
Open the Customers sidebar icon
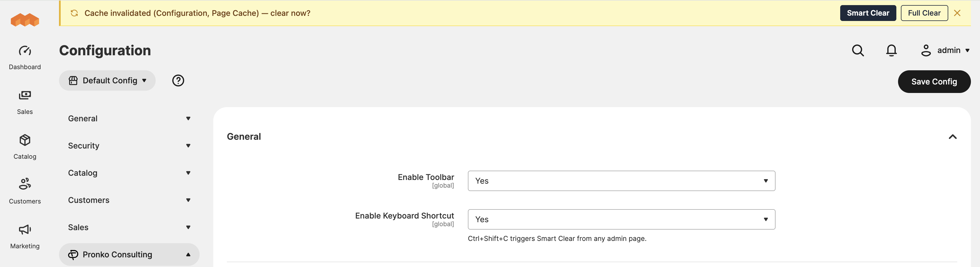[x=25, y=184]
